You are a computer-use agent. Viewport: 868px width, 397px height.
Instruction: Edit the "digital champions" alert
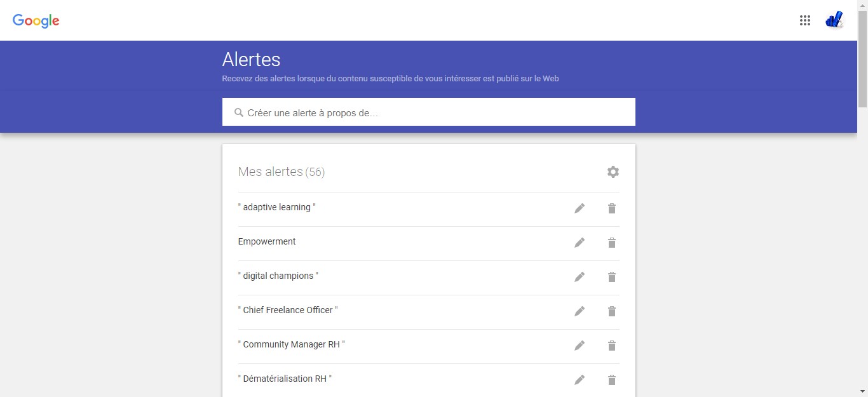point(580,277)
